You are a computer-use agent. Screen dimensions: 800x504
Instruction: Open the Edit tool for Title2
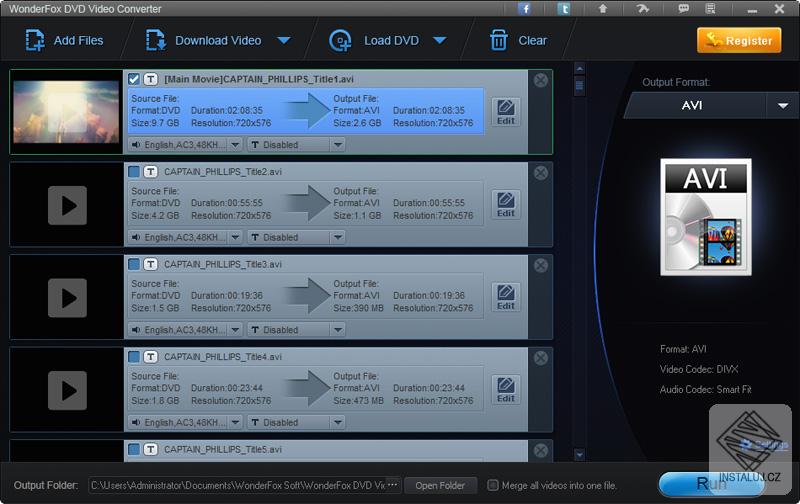click(x=506, y=205)
